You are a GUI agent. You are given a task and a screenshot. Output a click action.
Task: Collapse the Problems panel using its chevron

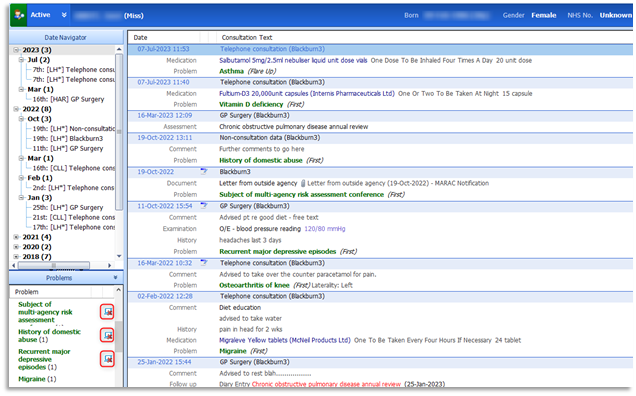[116, 278]
